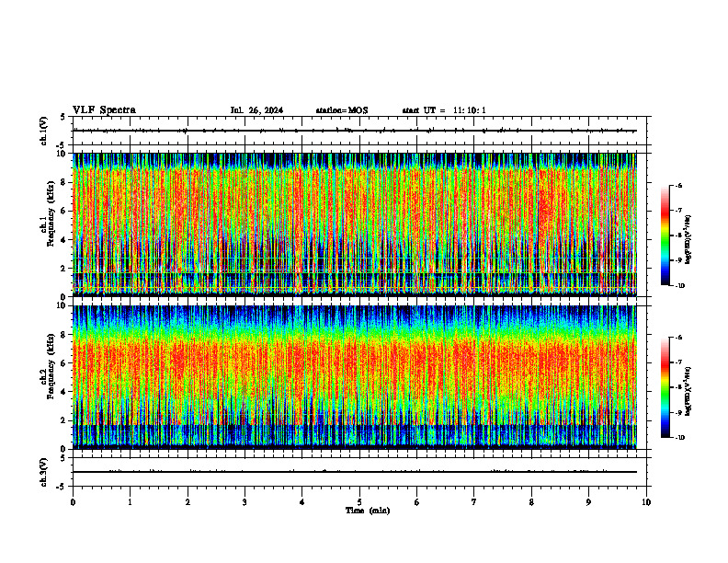
Task: Click time axis tick label "9"
Action: coord(588,502)
